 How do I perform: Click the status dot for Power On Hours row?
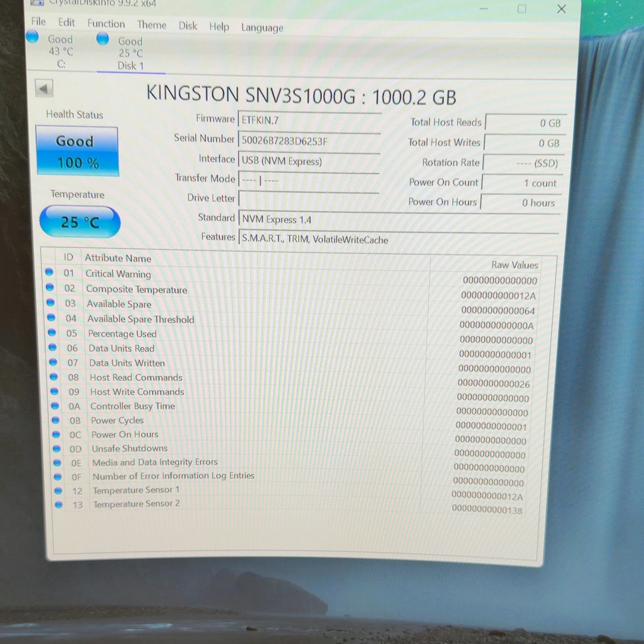click(x=56, y=434)
